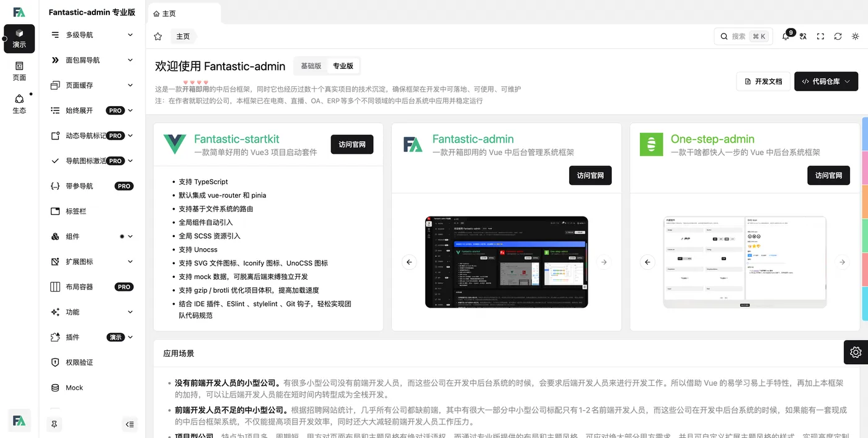
Task: Click the Fantastic-startkit title link
Action: pyautogui.click(x=237, y=139)
